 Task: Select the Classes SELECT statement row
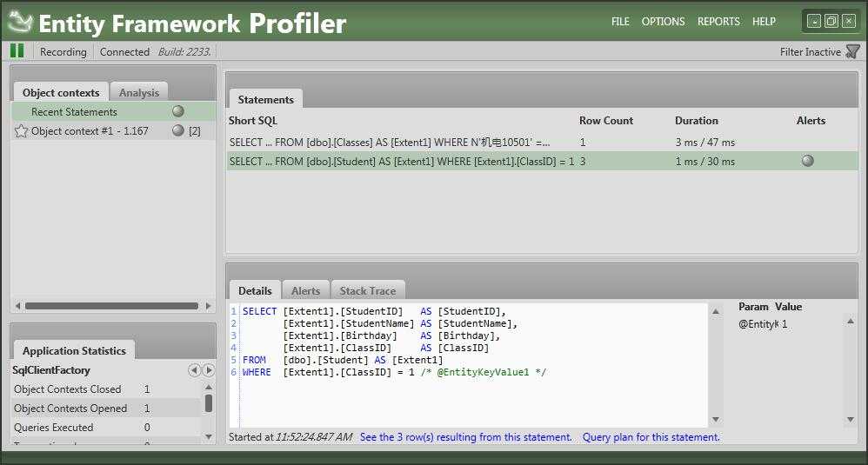[x=541, y=142]
